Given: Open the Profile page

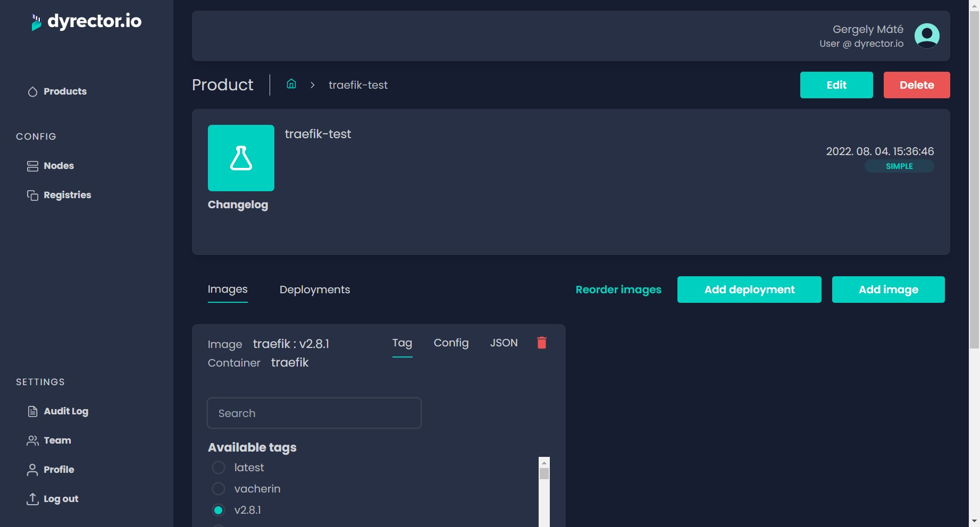Looking at the screenshot, I should (51, 470).
